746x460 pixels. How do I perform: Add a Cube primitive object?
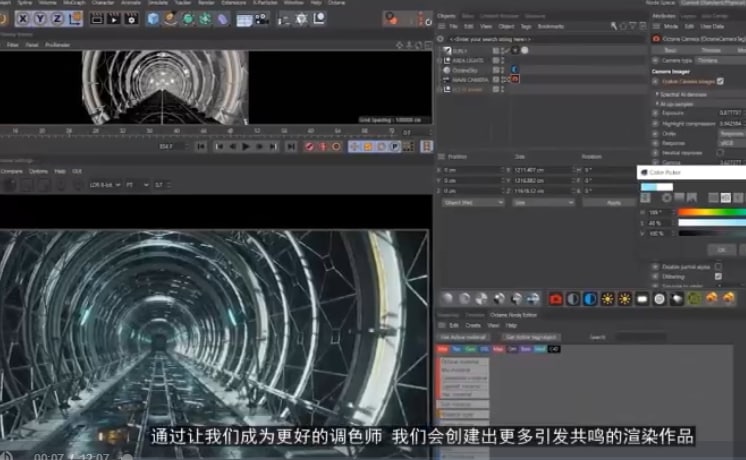tap(153, 19)
